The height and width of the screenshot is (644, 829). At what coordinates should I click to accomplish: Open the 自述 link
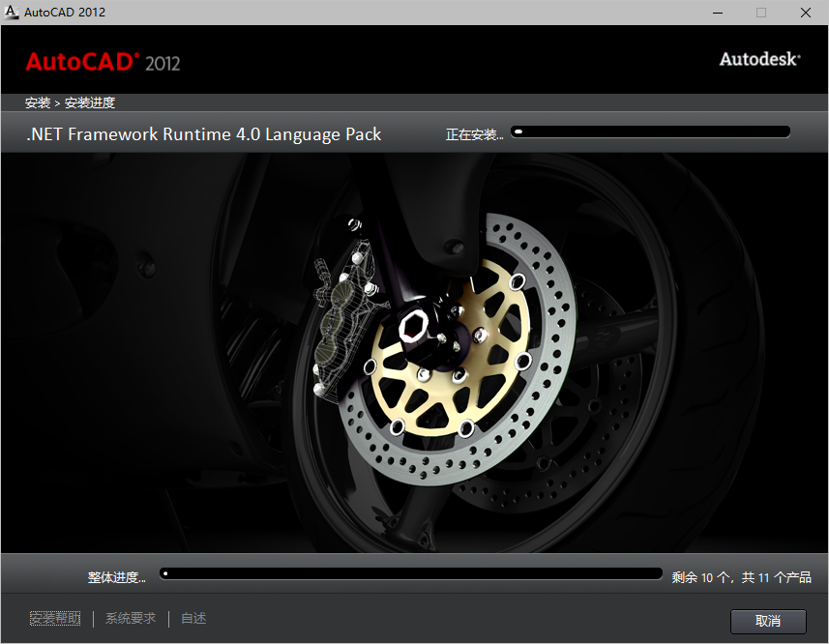pos(192,618)
